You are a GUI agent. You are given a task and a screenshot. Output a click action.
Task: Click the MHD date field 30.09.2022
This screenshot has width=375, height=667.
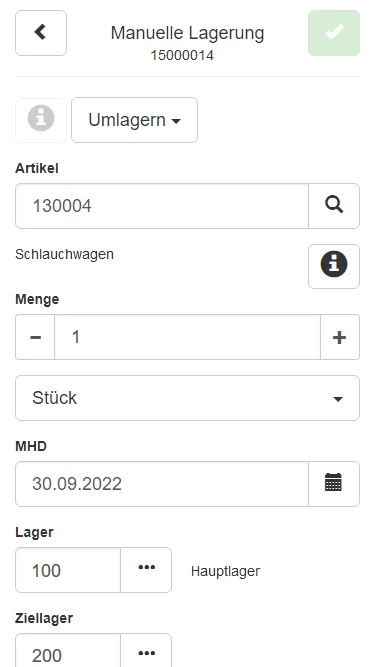click(162, 484)
